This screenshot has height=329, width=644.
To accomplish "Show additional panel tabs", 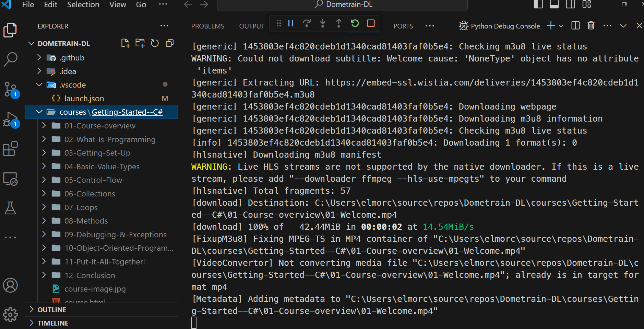I will tap(430, 26).
